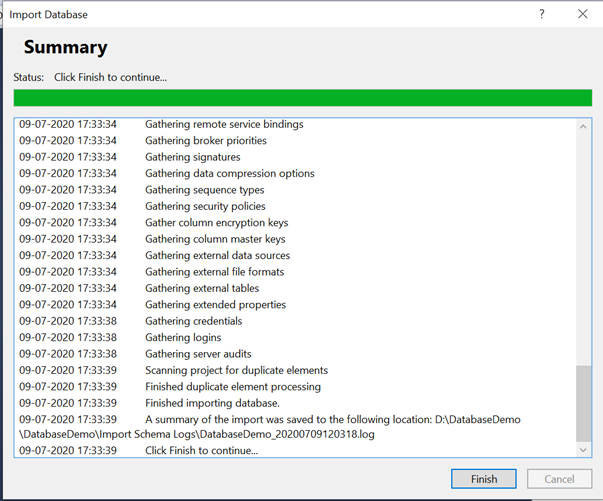Click the Finish button
The image size is (603, 501).
(483, 479)
